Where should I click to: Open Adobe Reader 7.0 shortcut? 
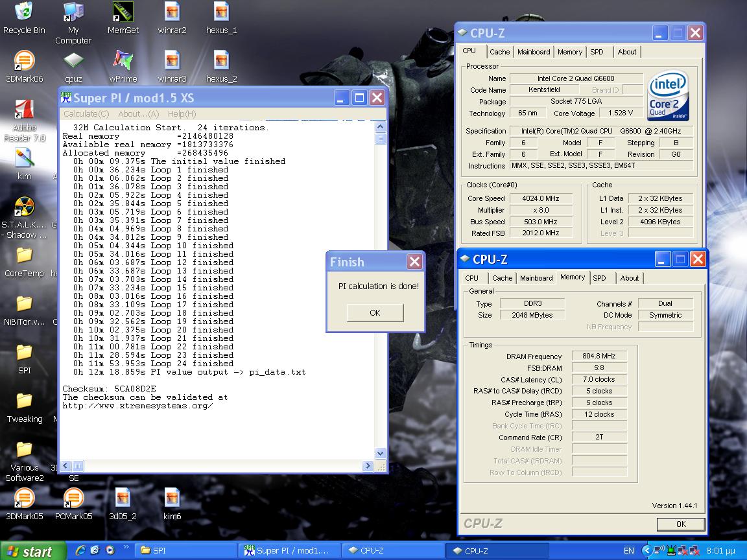coord(24,121)
